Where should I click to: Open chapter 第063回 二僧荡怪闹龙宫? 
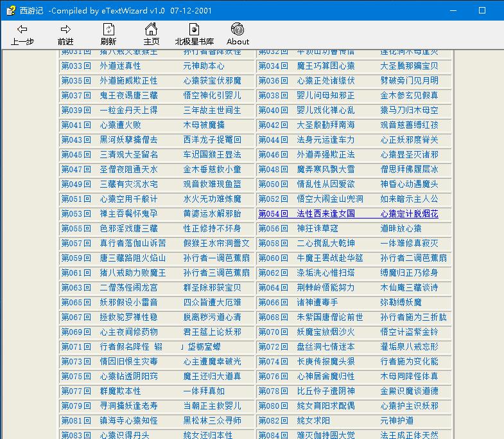[x=151, y=288]
